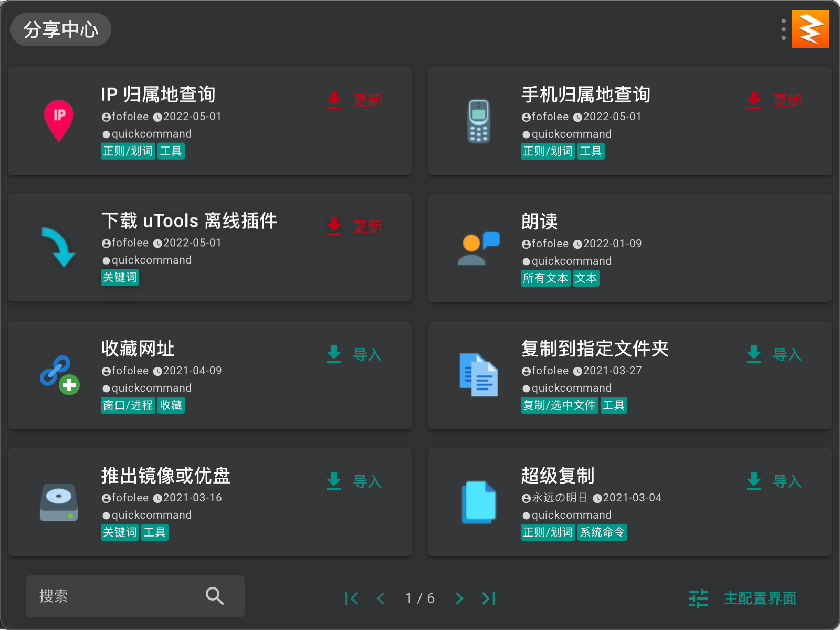
Task: Focus the 搜索 search input field
Action: click(135, 596)
